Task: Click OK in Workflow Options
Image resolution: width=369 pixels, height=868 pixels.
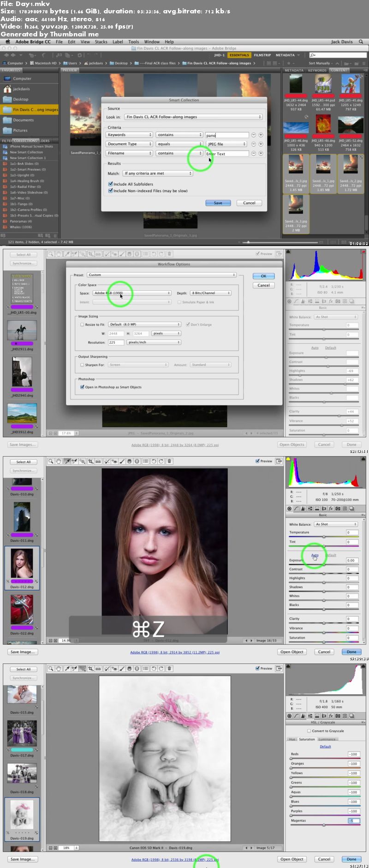Action: 264,276
